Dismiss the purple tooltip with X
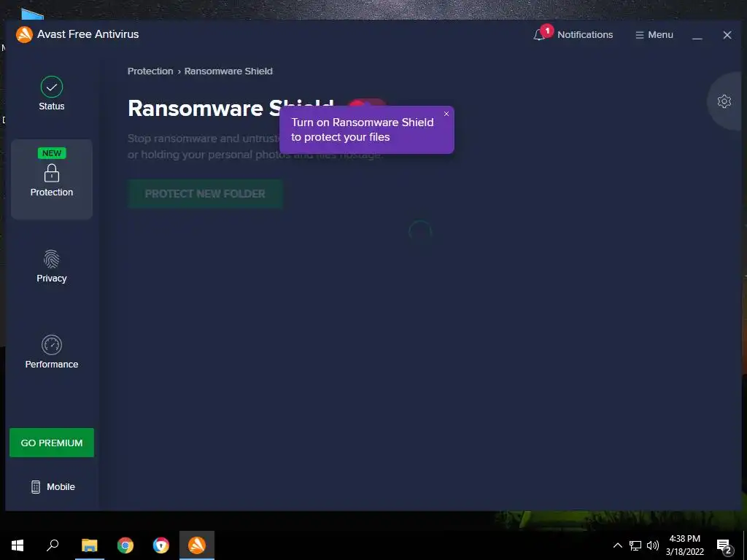The height and width of the screenshot is (560, 747). click(x=446, y=114)
